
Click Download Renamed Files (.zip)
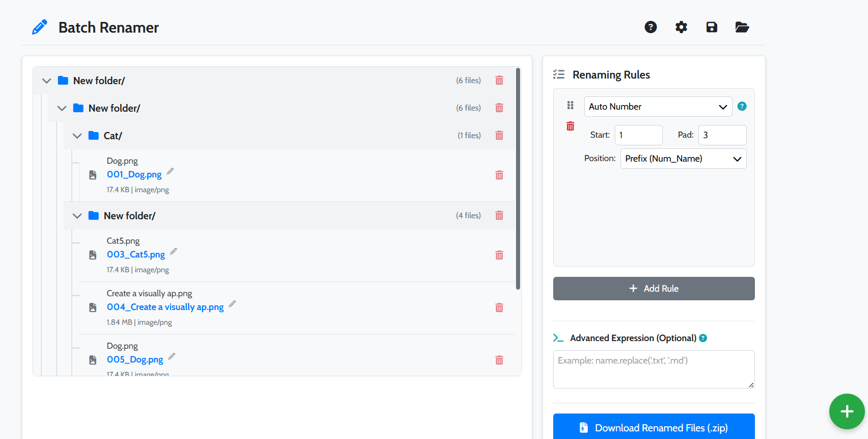coord(654,427)
